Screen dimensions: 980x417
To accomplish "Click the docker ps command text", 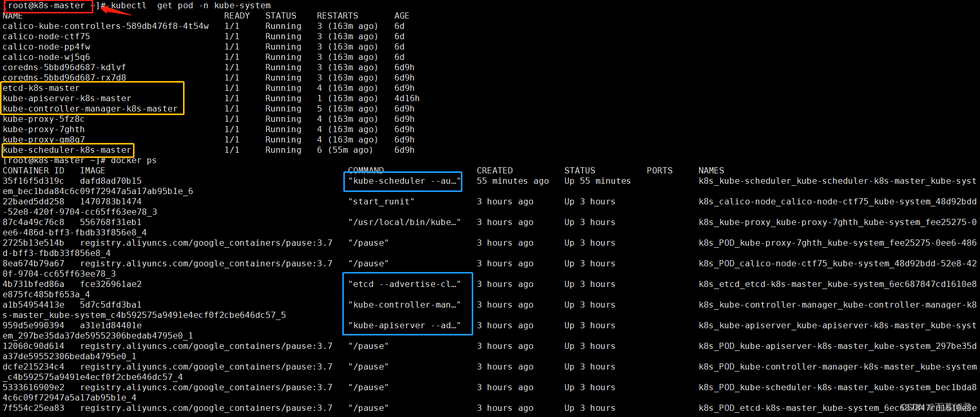I will click(134, 161).
